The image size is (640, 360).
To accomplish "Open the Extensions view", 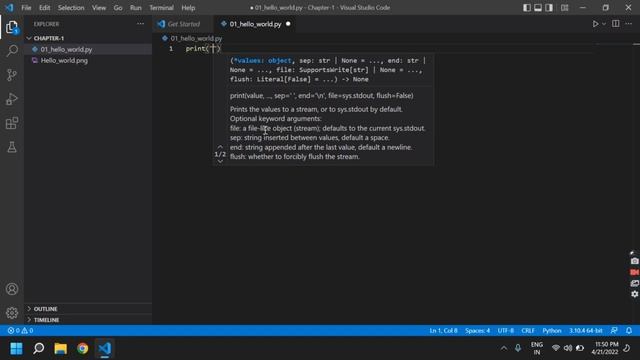I will [x=12, y=123].
